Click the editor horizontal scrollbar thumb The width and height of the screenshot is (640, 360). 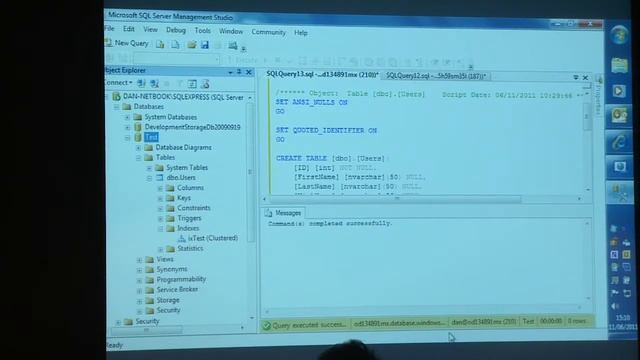pos(395,199)
